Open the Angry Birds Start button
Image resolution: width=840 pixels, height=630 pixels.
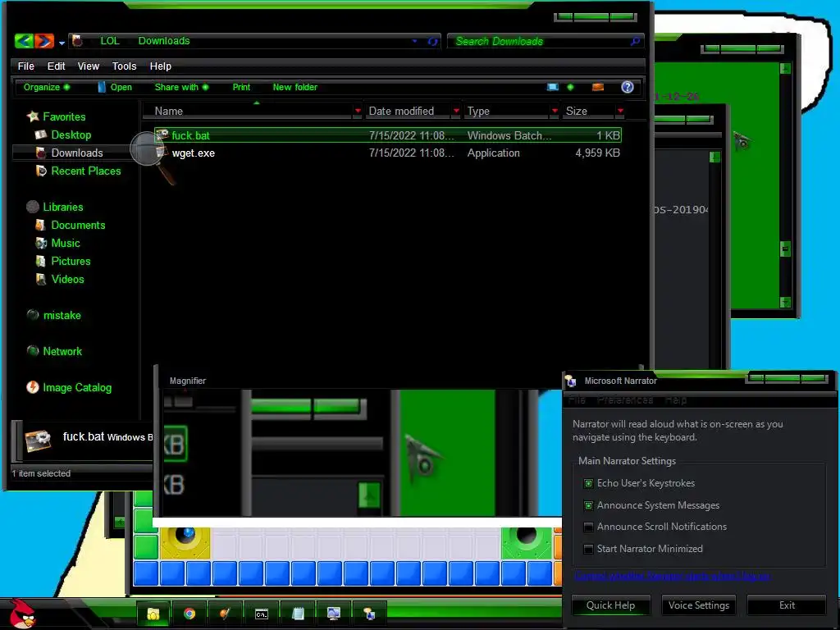pyautogui.click(x=21, y=614)
